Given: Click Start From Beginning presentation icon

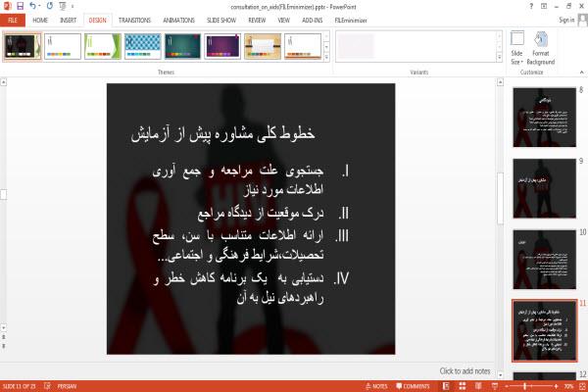Looking at the screenshot, I should [x=63, y=6].
